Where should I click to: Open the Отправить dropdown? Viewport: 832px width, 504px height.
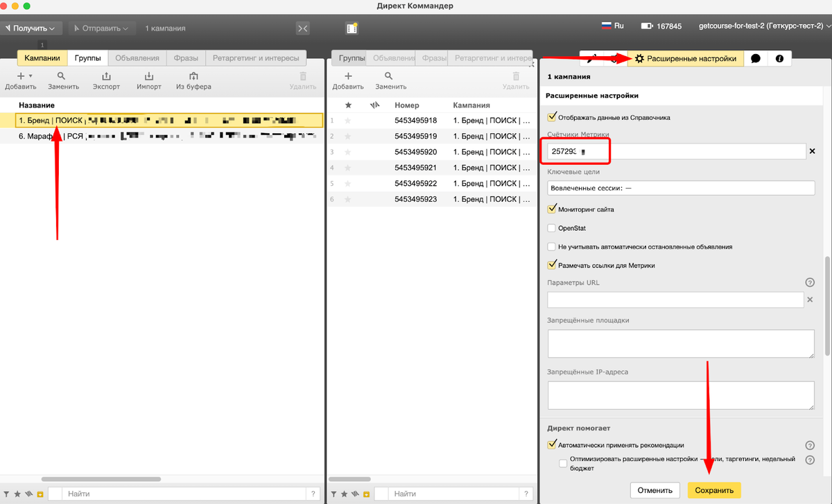(x=101, y=28)
